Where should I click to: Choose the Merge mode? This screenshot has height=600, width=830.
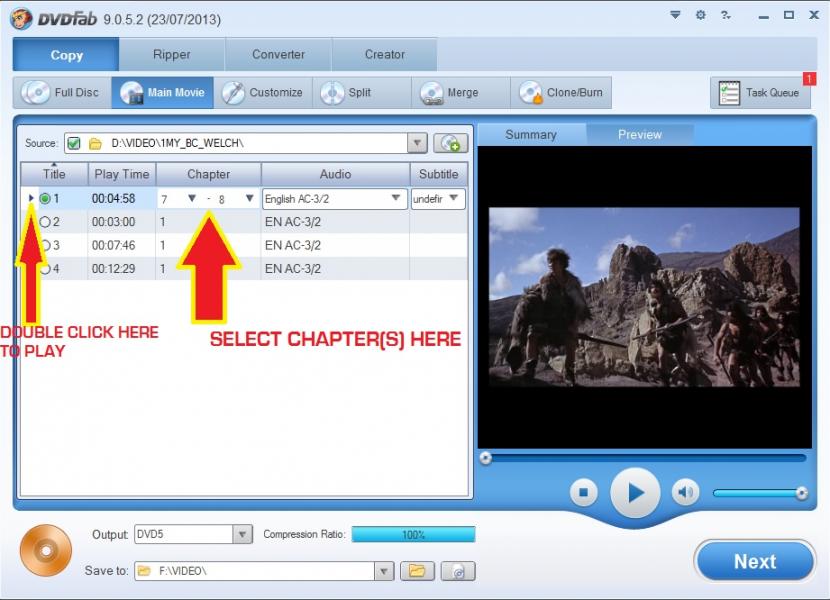[x=461, y=93]
